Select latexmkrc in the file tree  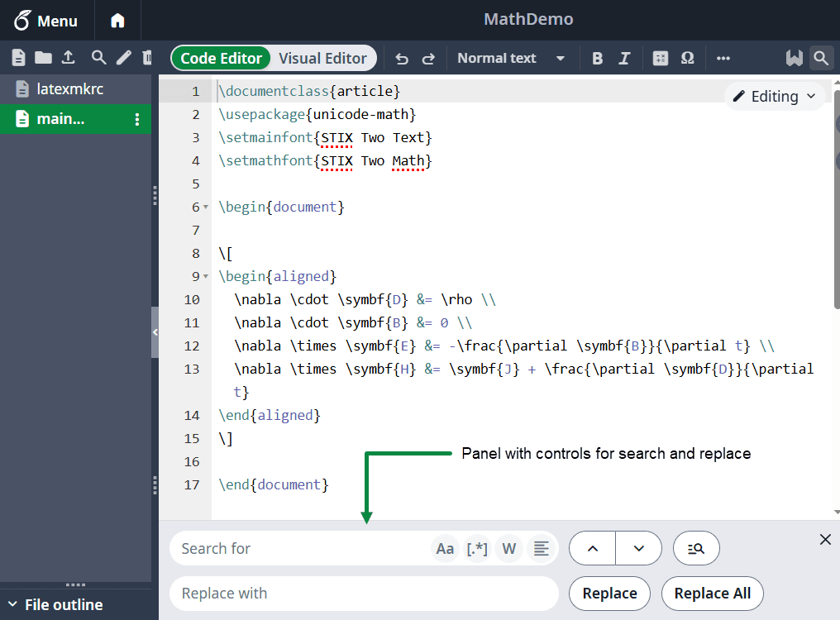point(69,89)
